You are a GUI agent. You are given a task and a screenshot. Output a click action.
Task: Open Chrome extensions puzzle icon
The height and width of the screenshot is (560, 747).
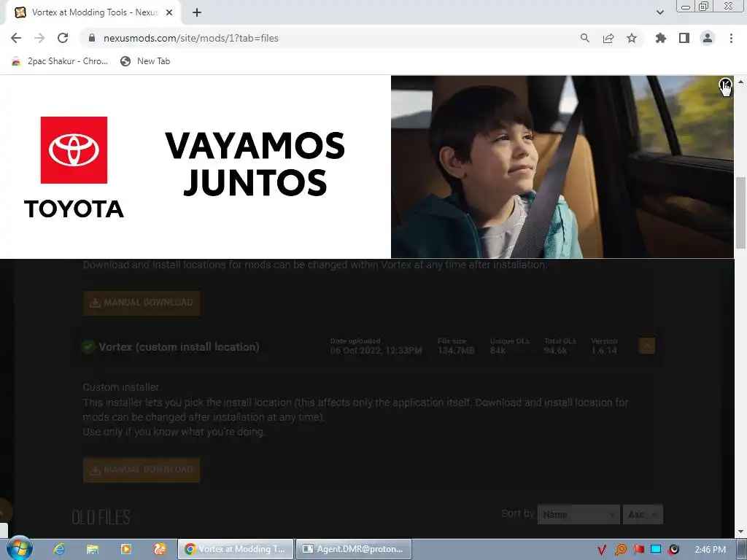coord(661,38)
